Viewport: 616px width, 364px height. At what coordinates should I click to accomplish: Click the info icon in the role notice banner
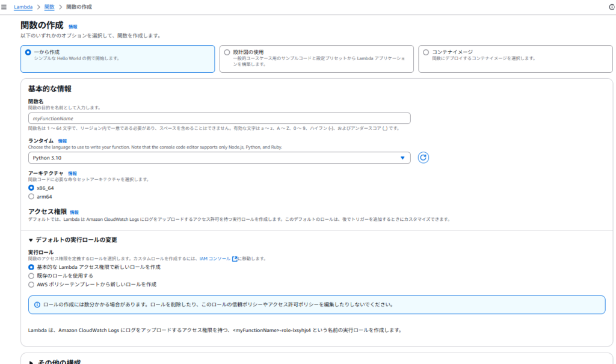pyautogui.click(x=37, y=304)
